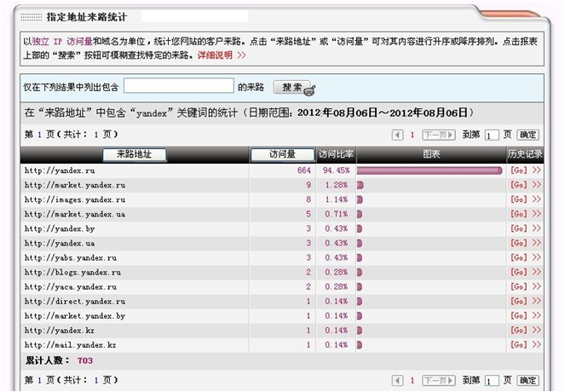Select the http://yandex.kz referrer address
565x392 pixels.
pyautogui.click(x=60, y=331)
